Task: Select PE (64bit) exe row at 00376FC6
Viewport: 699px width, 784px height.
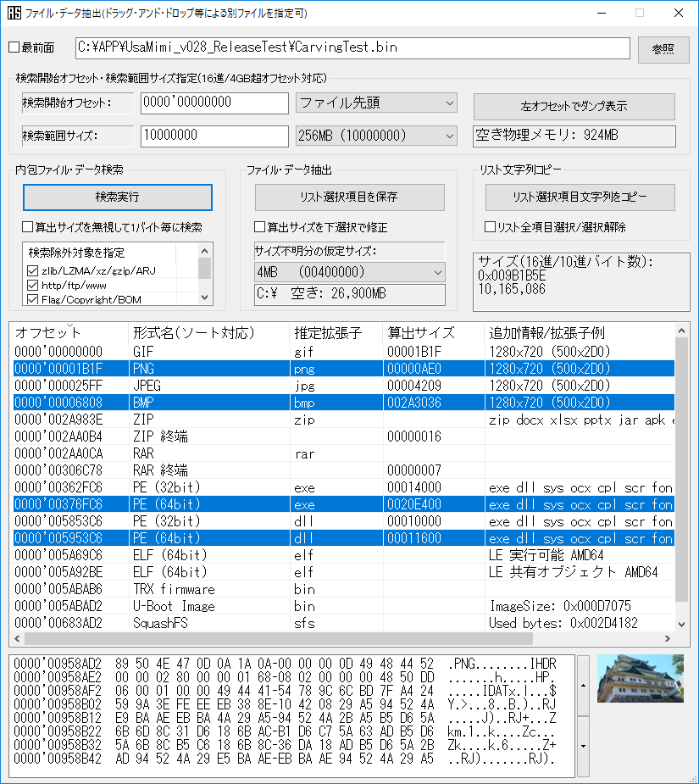Action: click(343, 504)
